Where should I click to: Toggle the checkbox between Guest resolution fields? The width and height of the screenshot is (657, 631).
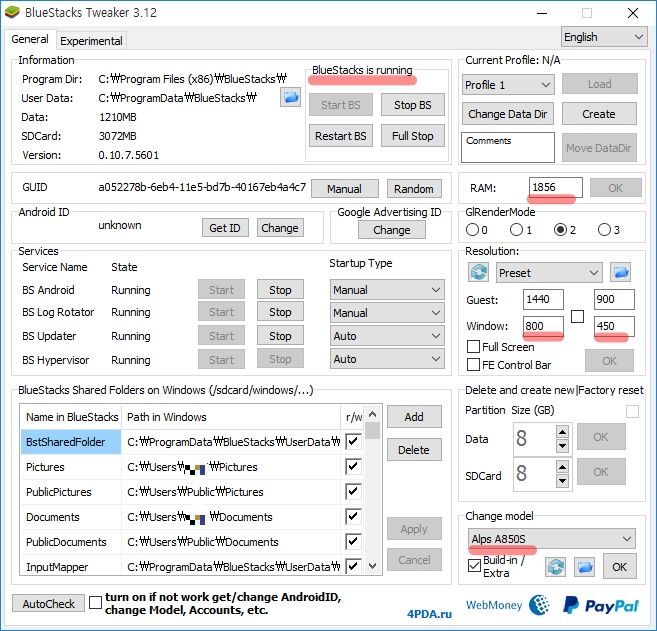[x=577, y=316]
